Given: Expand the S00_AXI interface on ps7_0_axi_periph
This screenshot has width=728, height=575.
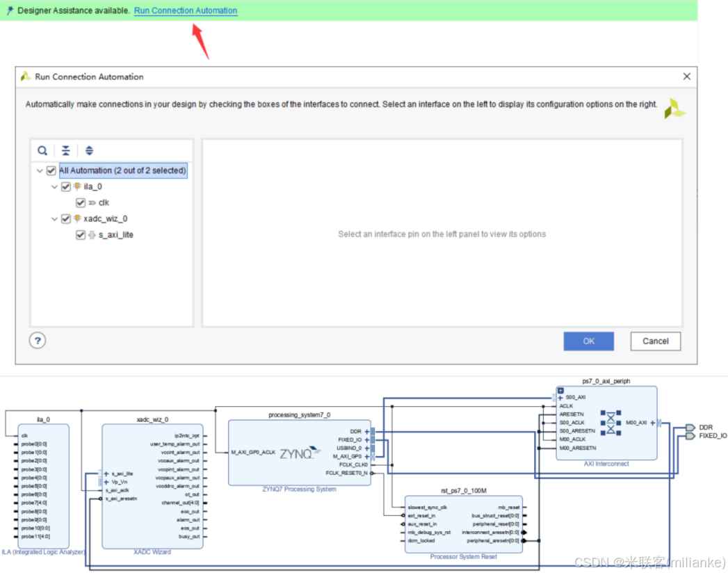Looking at the screenshot, I should pyautogui.click(x=560, y=398).
